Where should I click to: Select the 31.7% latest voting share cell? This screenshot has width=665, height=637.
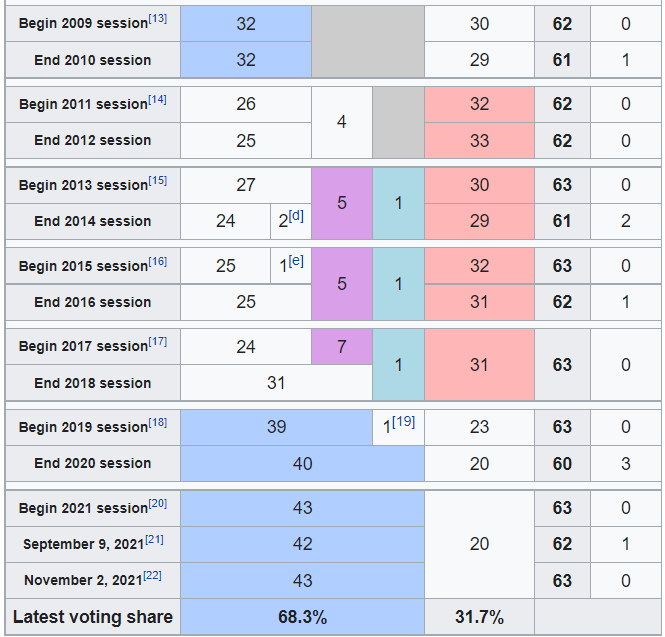(479, 617)
